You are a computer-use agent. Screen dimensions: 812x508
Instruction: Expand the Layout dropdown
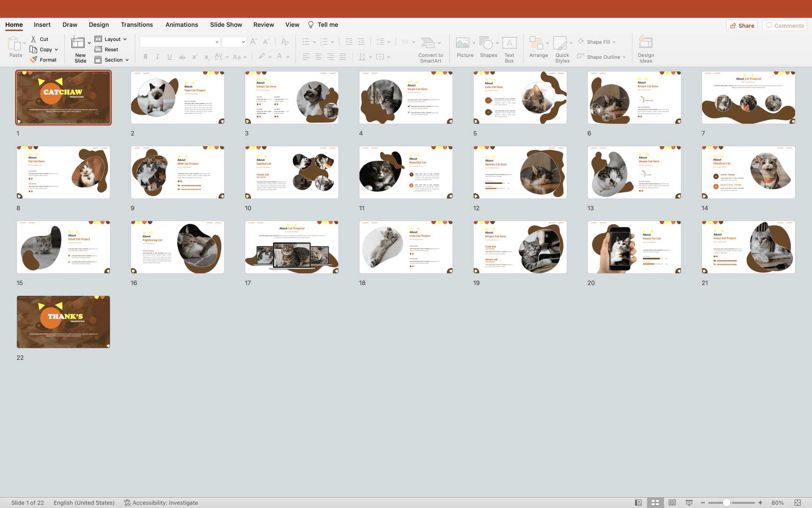point(125,40)
